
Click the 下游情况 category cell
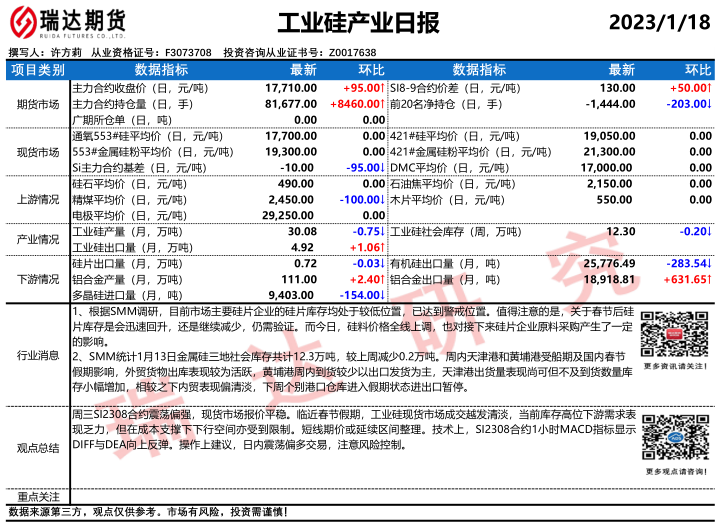(x=37, y=278)
